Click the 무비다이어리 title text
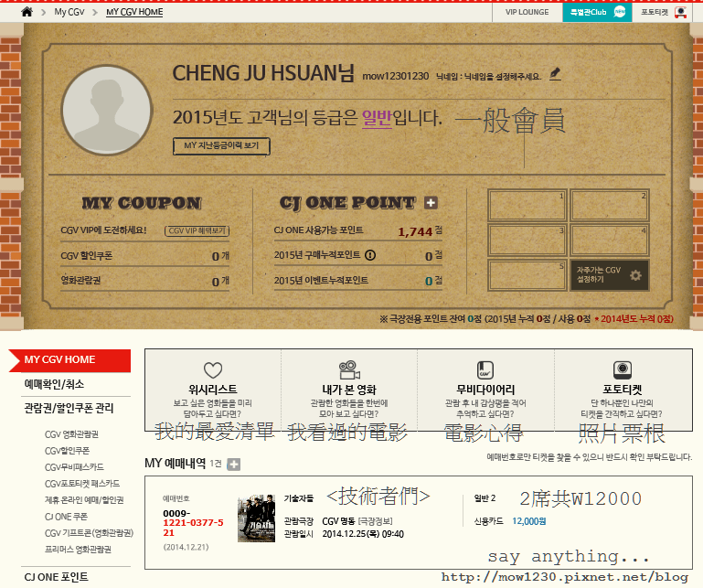 (485, 390)
